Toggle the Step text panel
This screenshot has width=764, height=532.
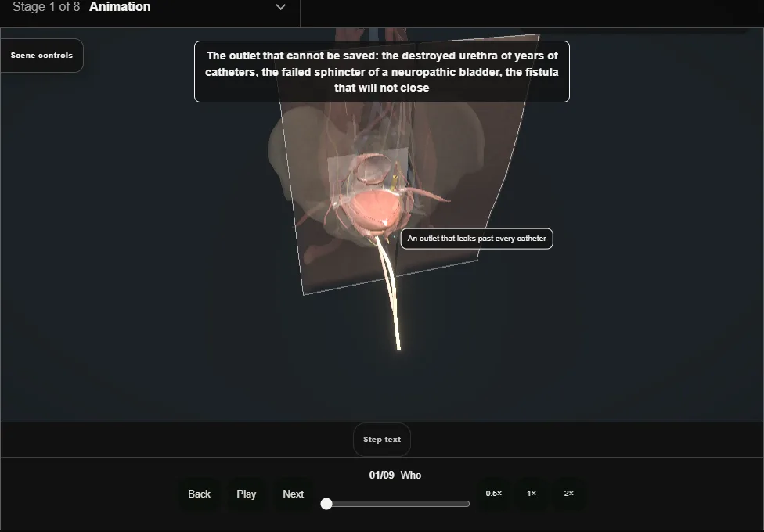coord(382,440)
